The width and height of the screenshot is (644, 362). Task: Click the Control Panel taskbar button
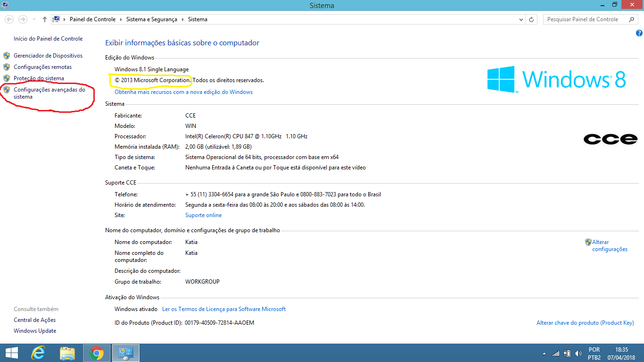tap(126, 353)
